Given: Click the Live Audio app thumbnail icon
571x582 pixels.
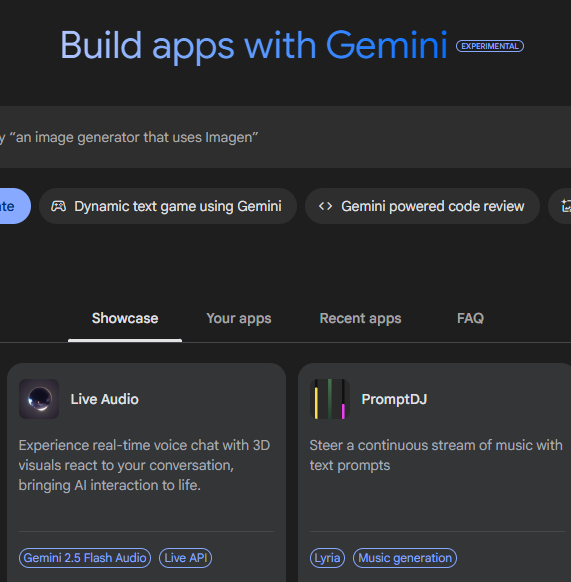Looking at the screenshot, I should (39, 399).
